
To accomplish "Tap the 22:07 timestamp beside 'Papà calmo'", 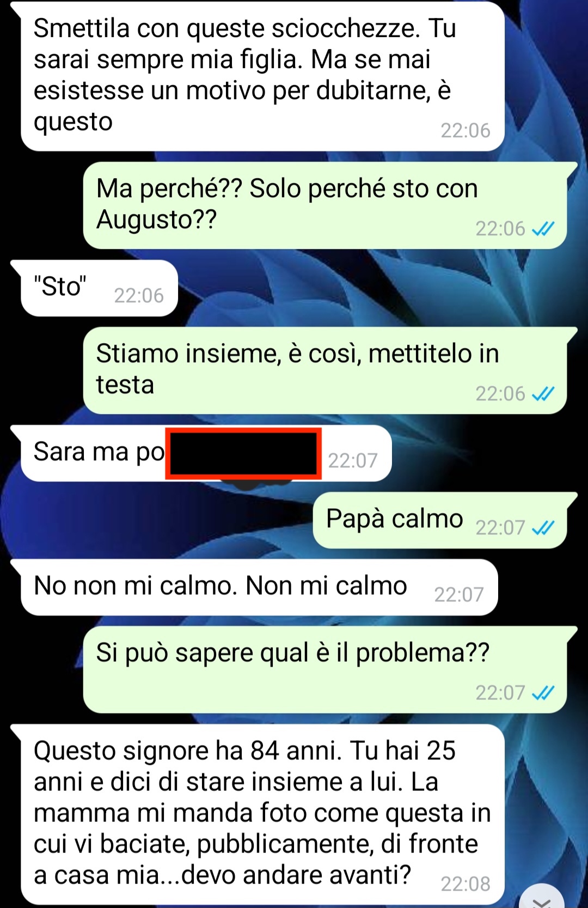I will click(500, 528).
